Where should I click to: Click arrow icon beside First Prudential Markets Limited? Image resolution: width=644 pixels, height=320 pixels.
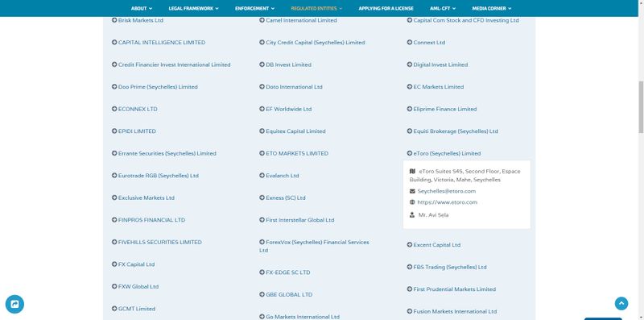click(410, 289)
